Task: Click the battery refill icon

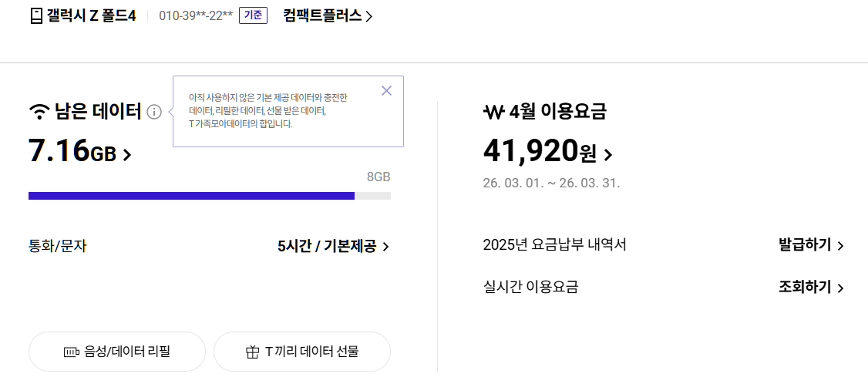Action: [x=72, y=352]
